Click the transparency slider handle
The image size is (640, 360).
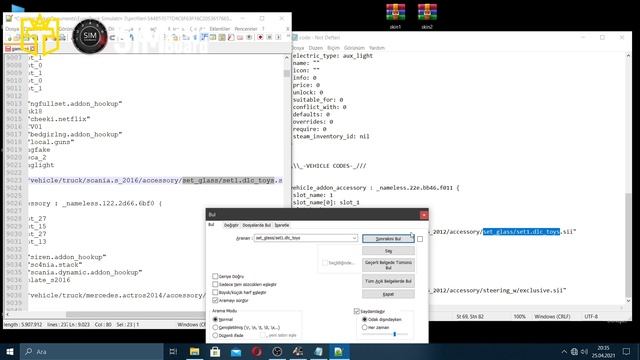pyautogui.click(x=394, y=334)
